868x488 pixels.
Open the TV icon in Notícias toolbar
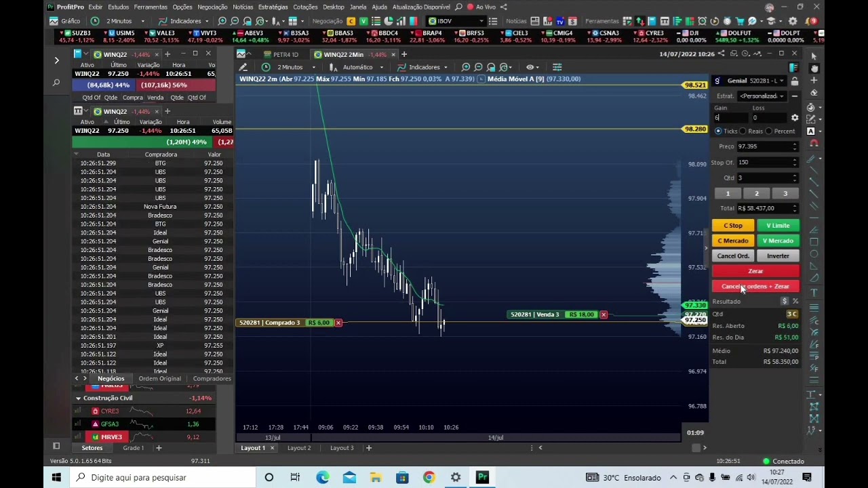tap(560, 21)
